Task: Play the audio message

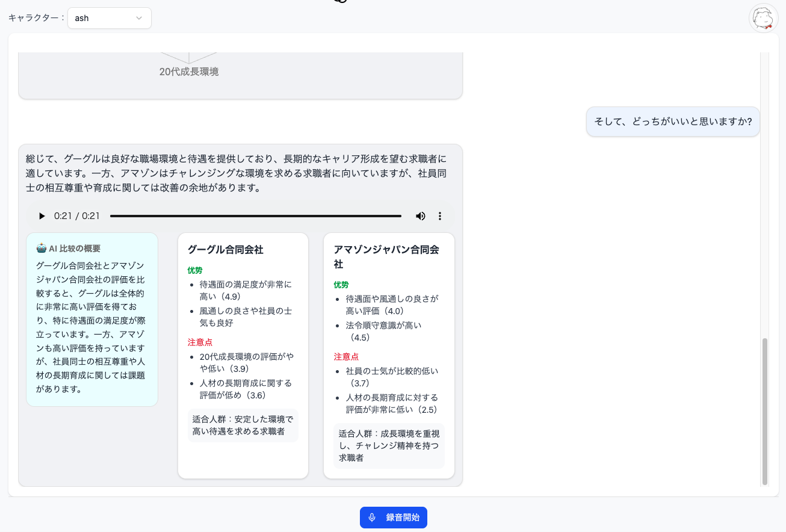Action: tap(42, 216)
